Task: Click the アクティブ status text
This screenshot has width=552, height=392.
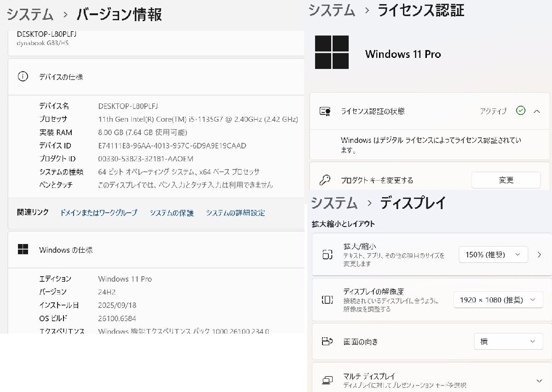Action: [x=493, y=111]
